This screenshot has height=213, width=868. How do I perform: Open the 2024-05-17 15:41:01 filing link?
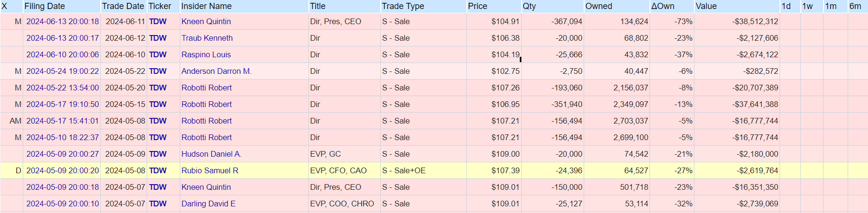pos(62,121)
